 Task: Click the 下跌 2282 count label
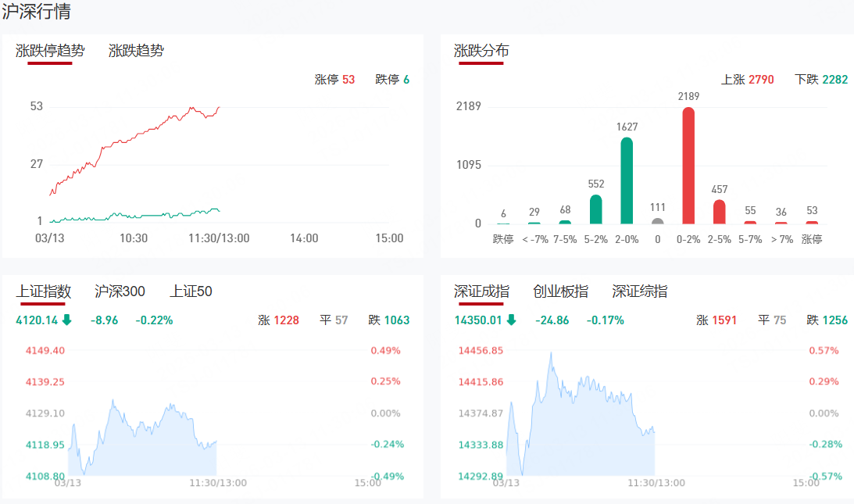(x=820, y=80)
